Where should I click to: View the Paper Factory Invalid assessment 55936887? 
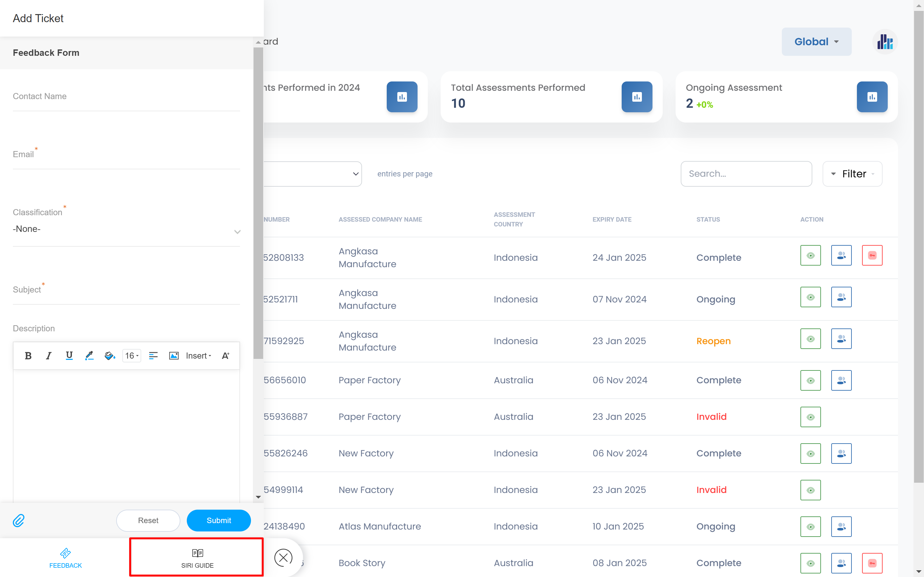tap(810, 417)
